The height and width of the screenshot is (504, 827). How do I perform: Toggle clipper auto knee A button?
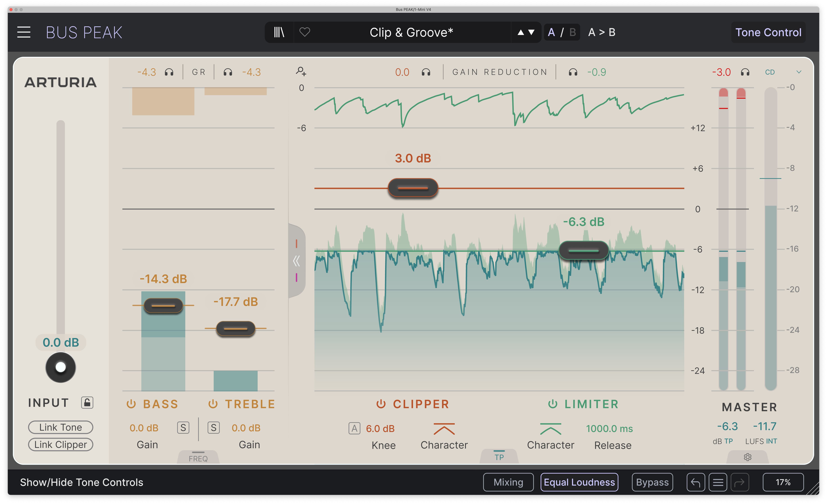(355, 428)
